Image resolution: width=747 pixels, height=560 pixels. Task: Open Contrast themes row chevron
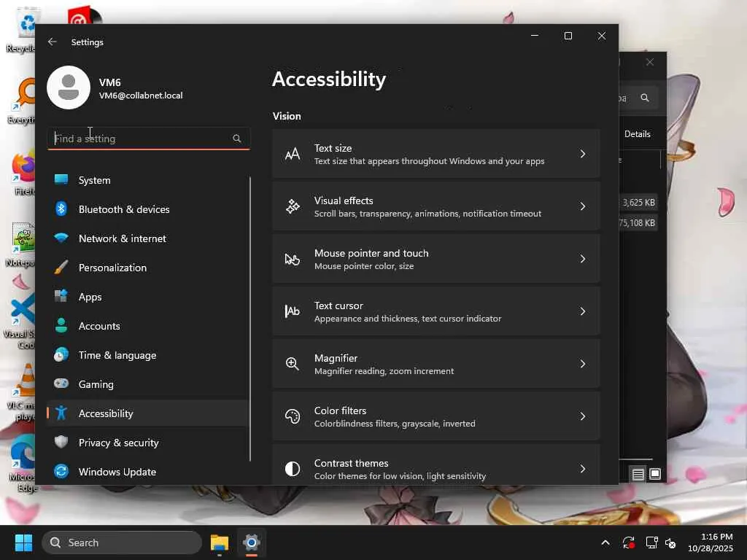pyautogui.click(x=583, y=469)
